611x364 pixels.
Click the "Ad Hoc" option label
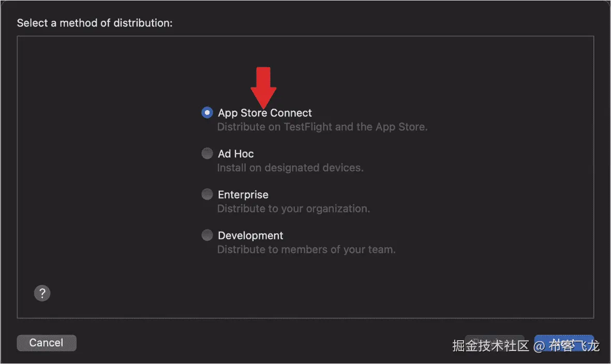click(236, 154)
